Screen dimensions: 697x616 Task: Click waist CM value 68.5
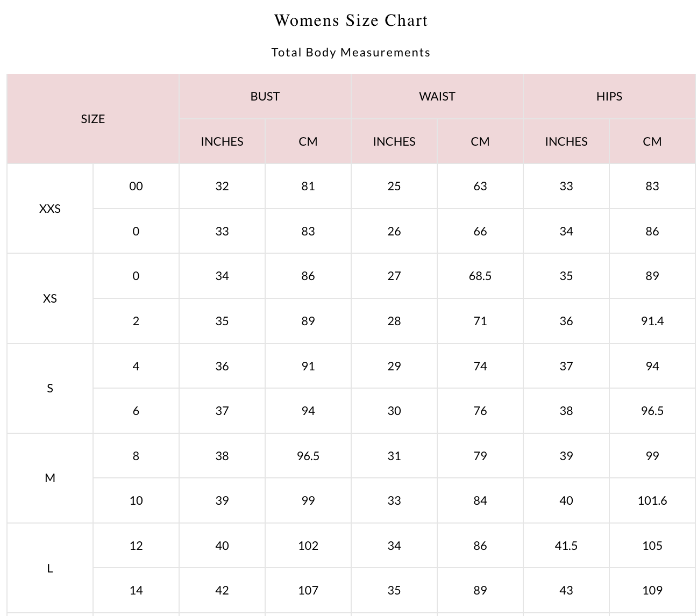pos(480,276)
